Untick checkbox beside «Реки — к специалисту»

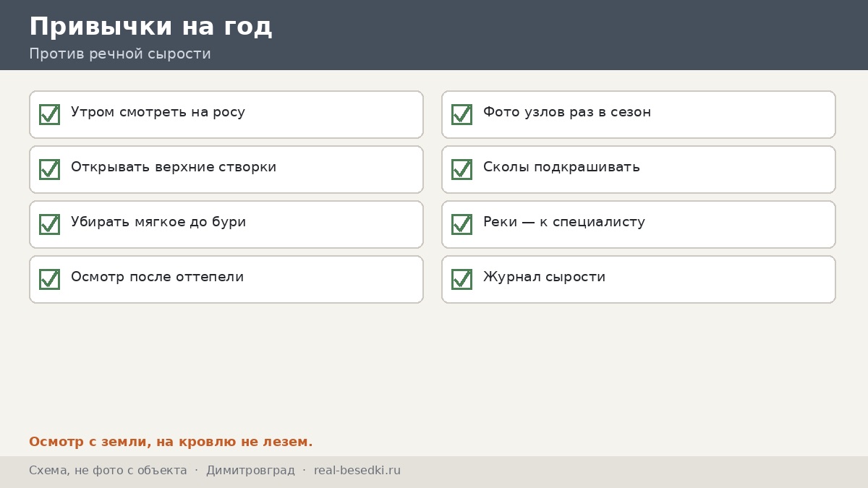461,224
